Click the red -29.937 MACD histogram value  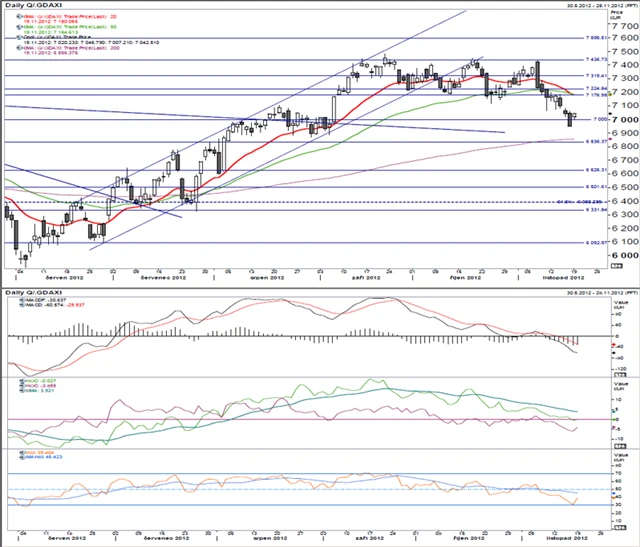75,305
